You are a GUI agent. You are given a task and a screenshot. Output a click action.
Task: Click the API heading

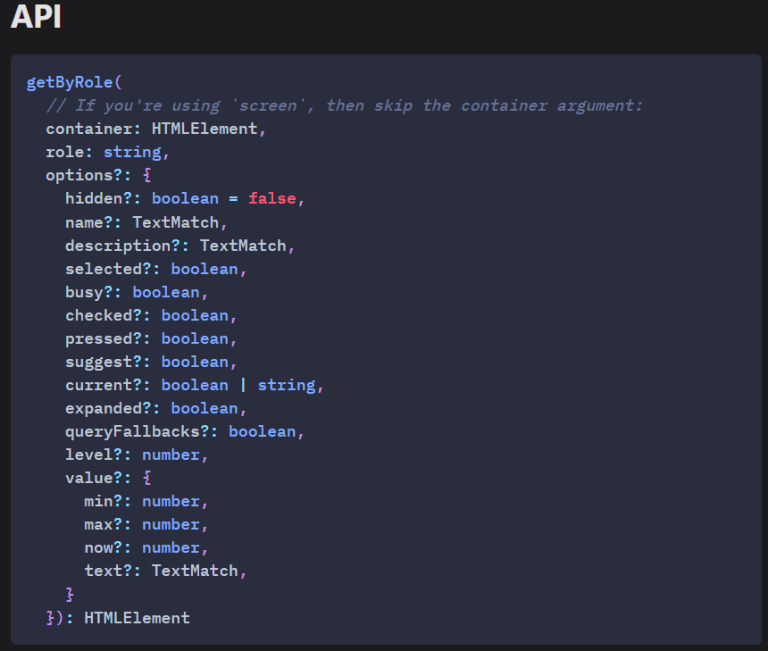point(36,17)
